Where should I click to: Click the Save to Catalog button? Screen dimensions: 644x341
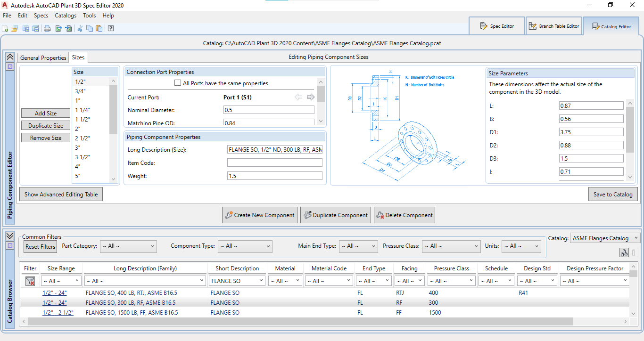(x=613, y=194)
